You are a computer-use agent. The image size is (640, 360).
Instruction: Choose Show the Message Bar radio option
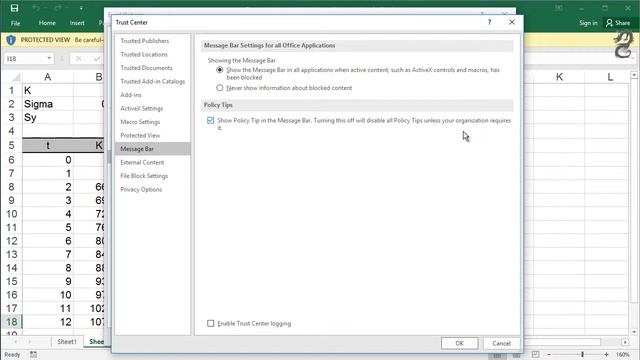point(220,70)
